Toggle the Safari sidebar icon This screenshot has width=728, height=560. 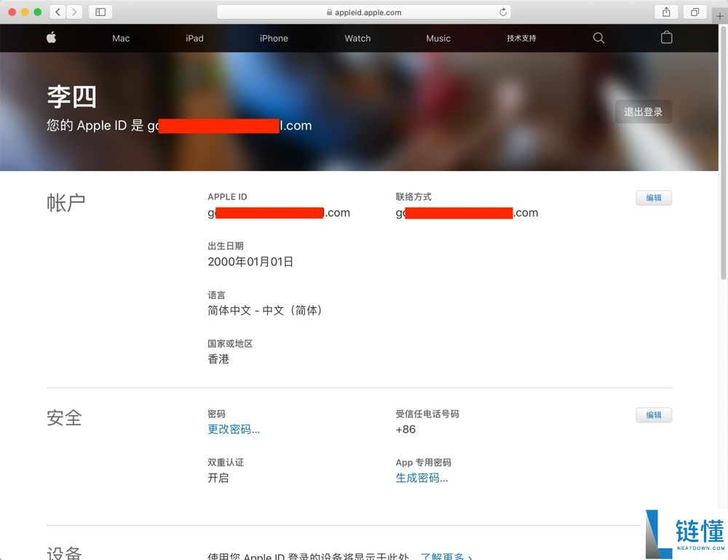point(99,12)
